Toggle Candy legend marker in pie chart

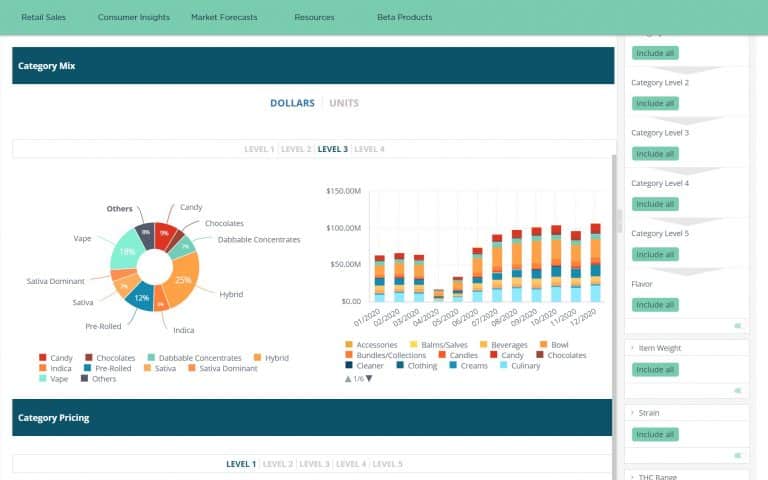click(43, 357)
